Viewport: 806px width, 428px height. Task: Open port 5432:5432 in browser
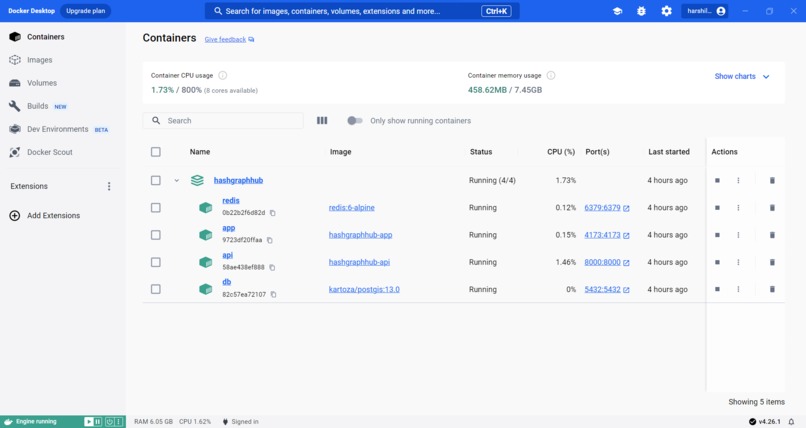(x=607, y=289)
